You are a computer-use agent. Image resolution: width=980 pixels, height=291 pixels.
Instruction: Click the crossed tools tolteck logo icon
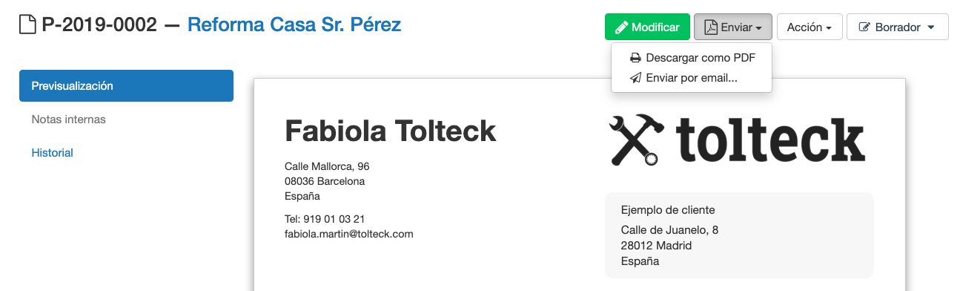click(x=635, y=140)
